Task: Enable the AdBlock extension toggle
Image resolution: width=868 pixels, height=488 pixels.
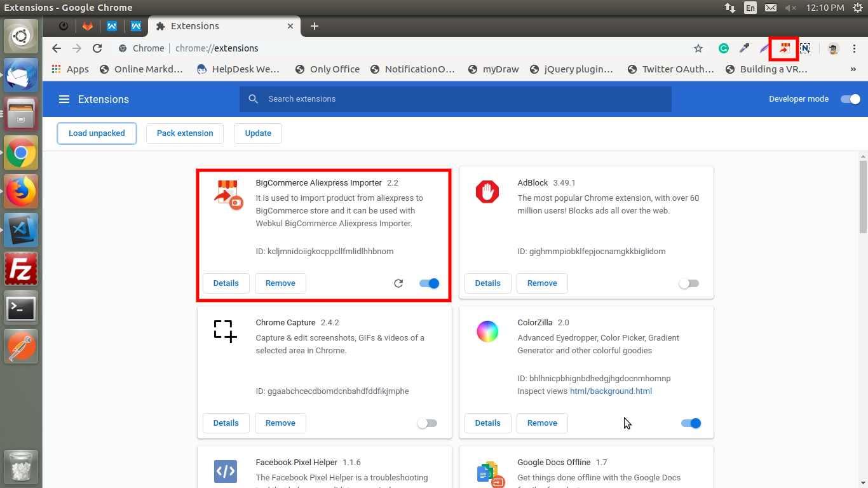Action: (689, 283)
